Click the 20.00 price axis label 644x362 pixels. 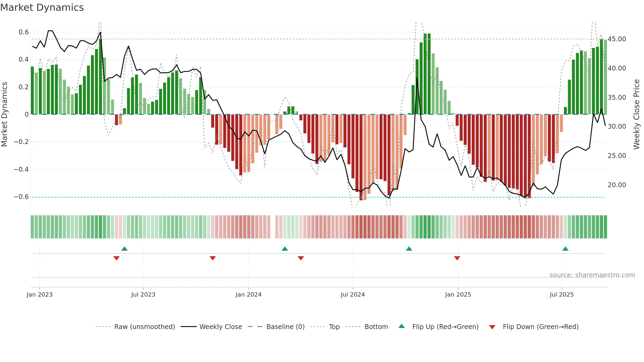(x=617, y=185)
